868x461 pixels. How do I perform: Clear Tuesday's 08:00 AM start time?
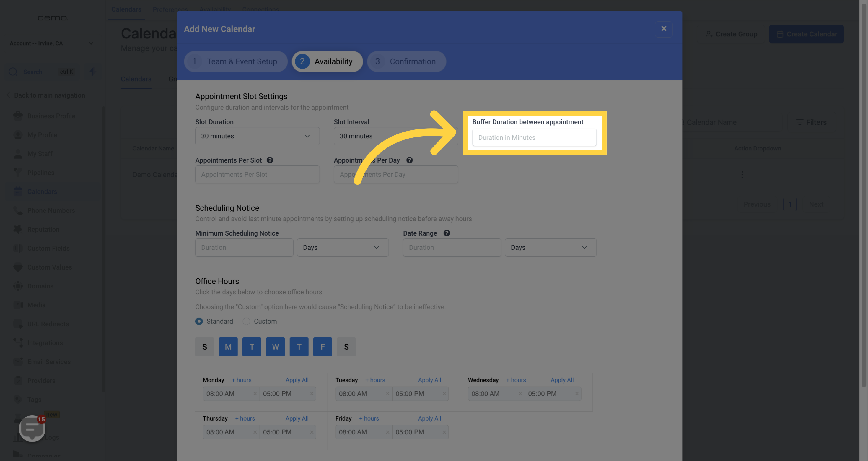pyautogui.click(x=387, y=394)
